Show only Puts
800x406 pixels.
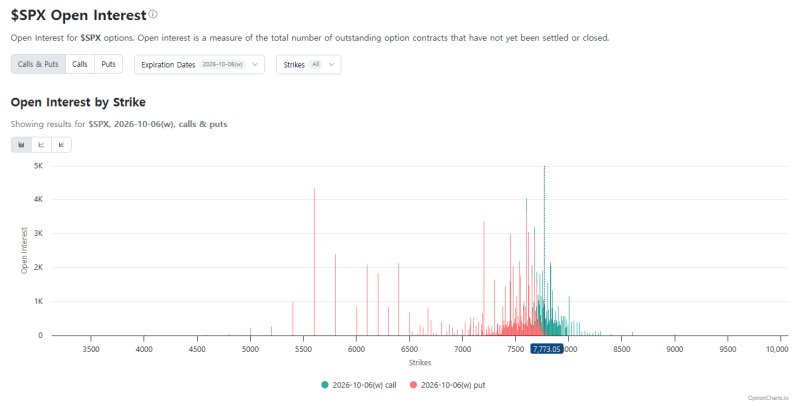point(108,64)
